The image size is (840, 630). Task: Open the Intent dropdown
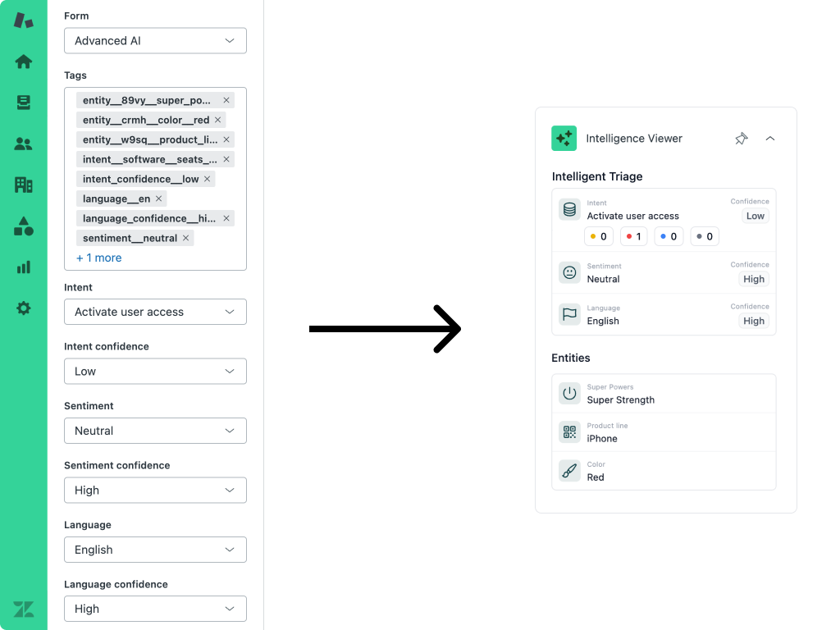tap(155, 312)
